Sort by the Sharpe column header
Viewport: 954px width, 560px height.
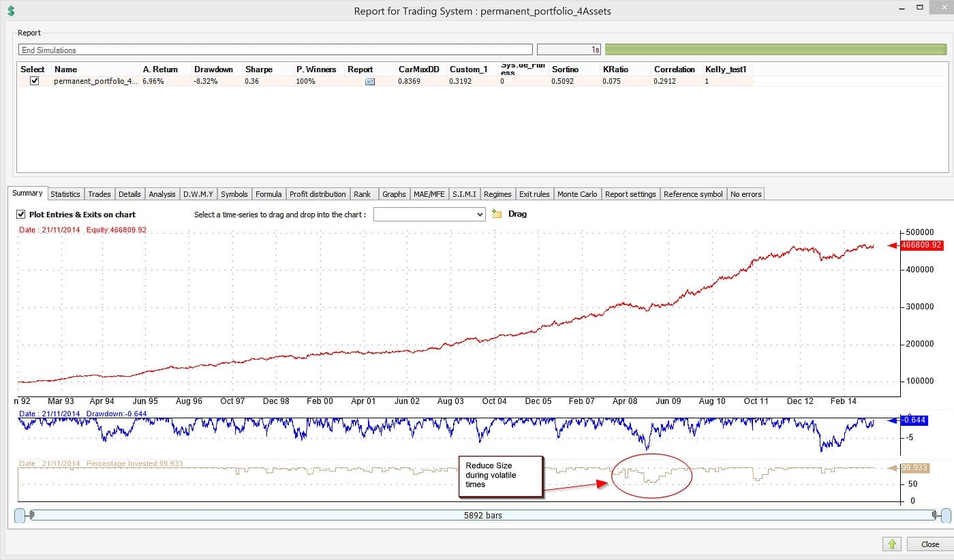tap(259, 69)
